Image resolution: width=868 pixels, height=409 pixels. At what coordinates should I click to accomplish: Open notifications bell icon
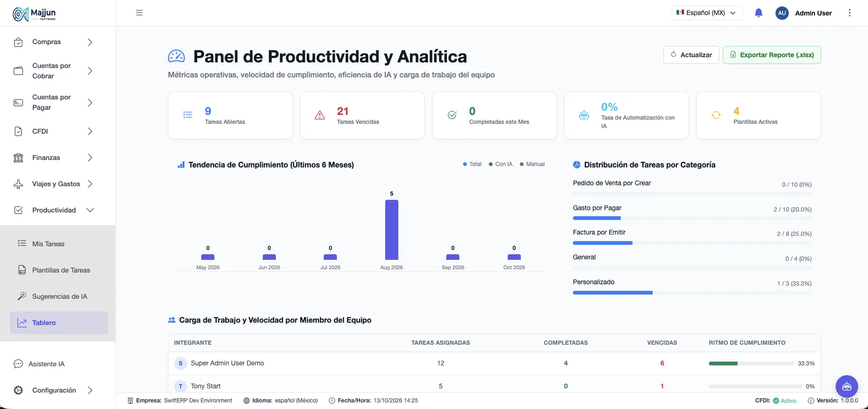tap(759, 13)
